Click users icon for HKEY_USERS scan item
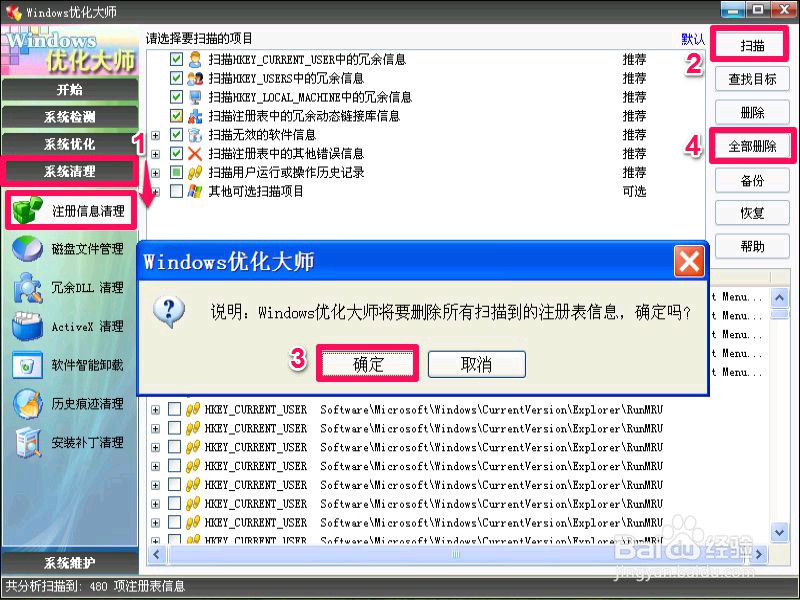Screen dimensions: 800x600 195,79
